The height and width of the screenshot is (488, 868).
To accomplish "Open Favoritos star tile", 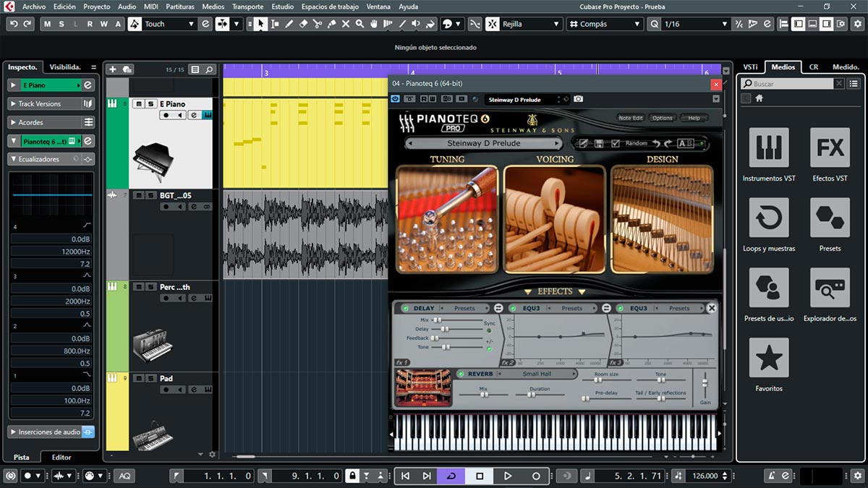I will tap(768, 358).
